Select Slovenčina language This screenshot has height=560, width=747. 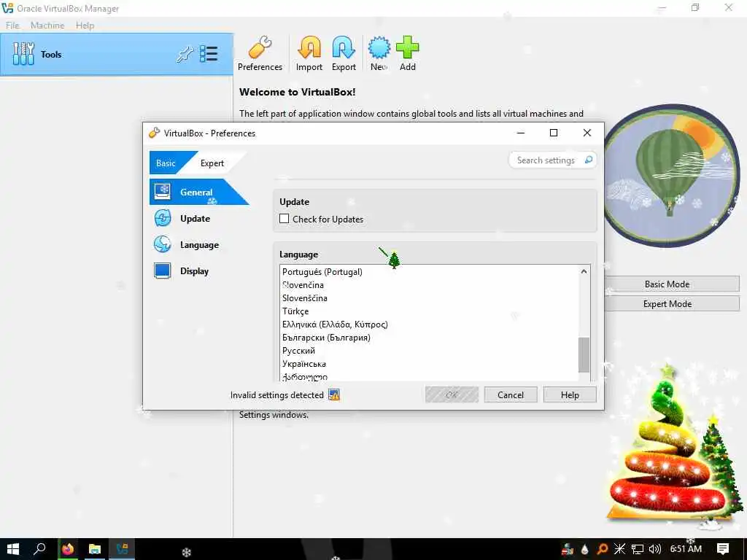(x=303, y=285)
